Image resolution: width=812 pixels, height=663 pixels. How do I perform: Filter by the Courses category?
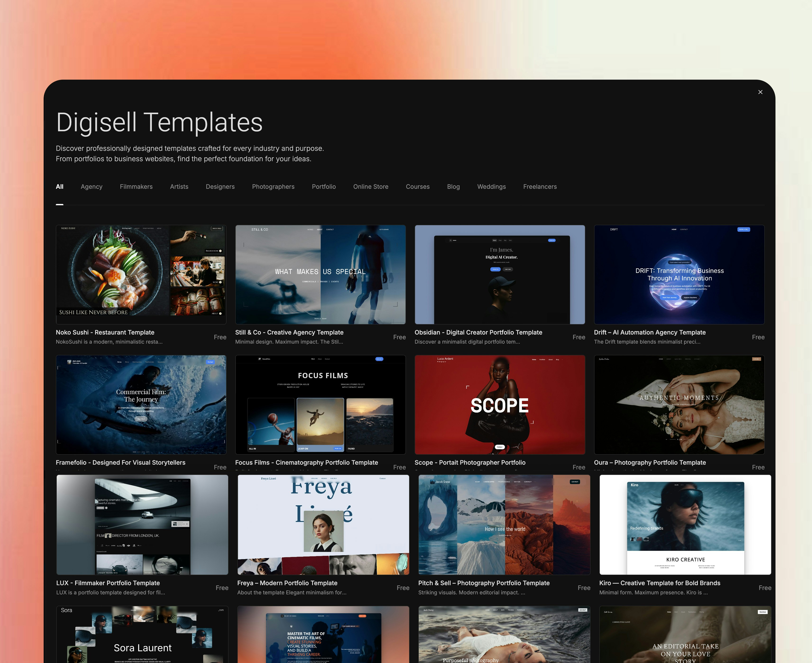[x=417, y=186]
